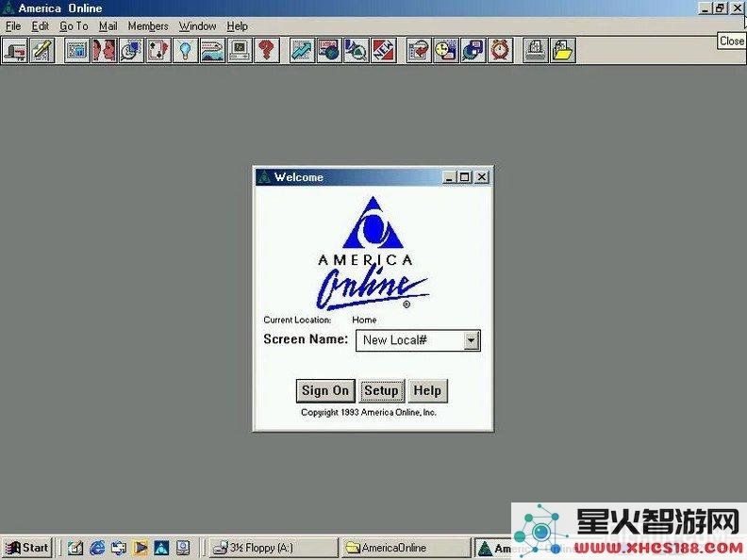The width and height of the screenshot is (747, 560).
Task: Click the Sign On button
Action: click(x=325, y=391)
